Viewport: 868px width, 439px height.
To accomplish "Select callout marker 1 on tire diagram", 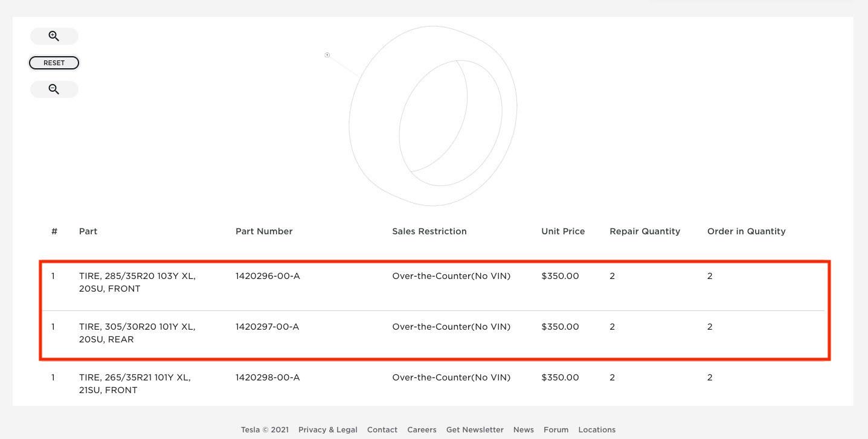I will tap(327, 55).
